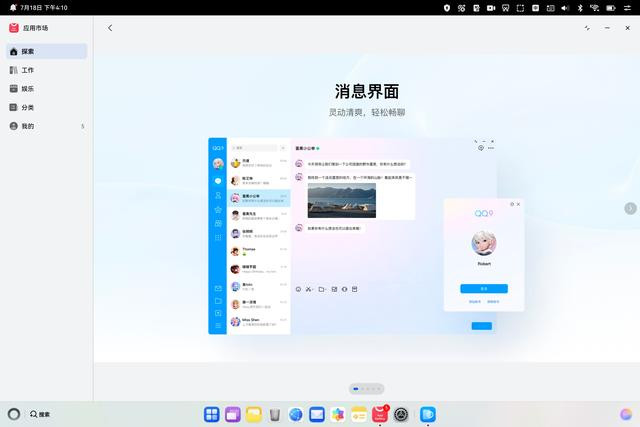The height and width of the screenshot is (427, 640).
Task: Select 娱乐 in the sidebar
Action: pos(47,89)
